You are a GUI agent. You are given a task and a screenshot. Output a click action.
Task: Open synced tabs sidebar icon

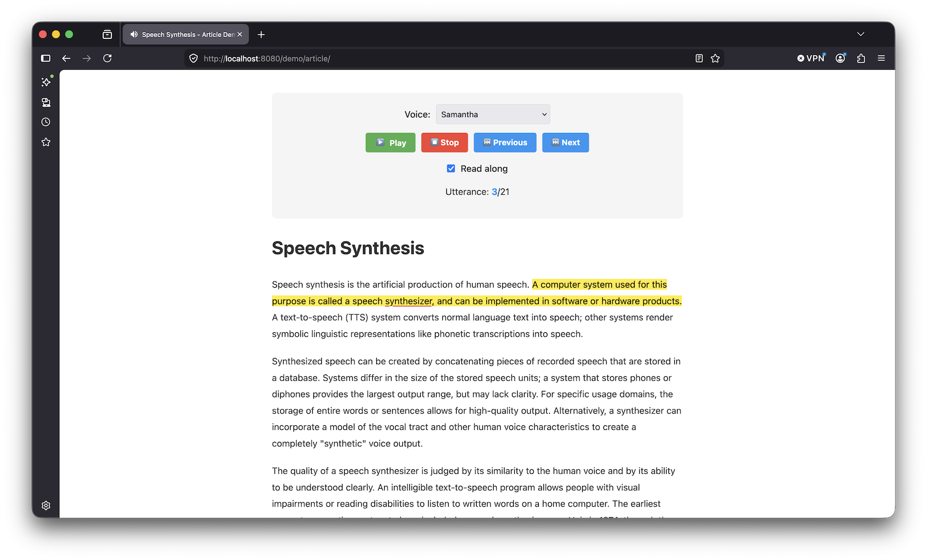(x=46, y=102)
